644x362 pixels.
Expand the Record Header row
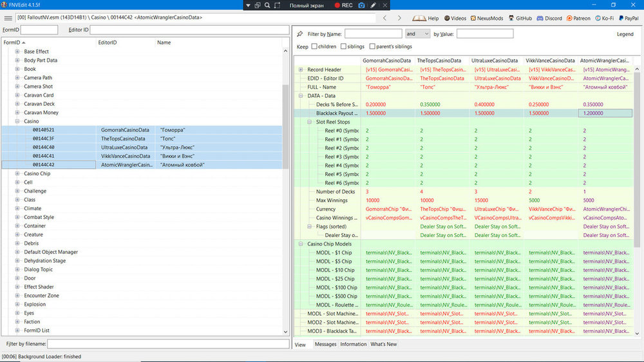pos(301,70)
